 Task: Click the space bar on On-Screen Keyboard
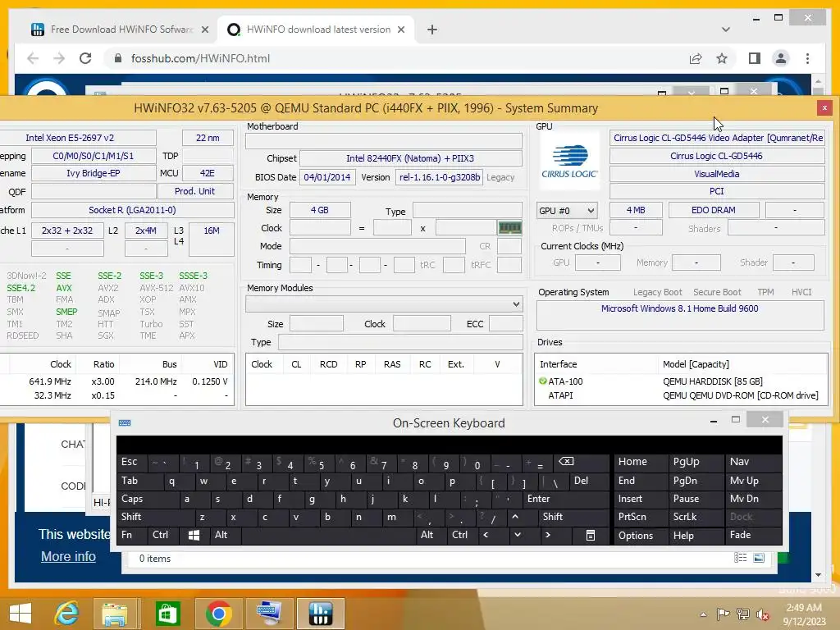tap(329, 535)
